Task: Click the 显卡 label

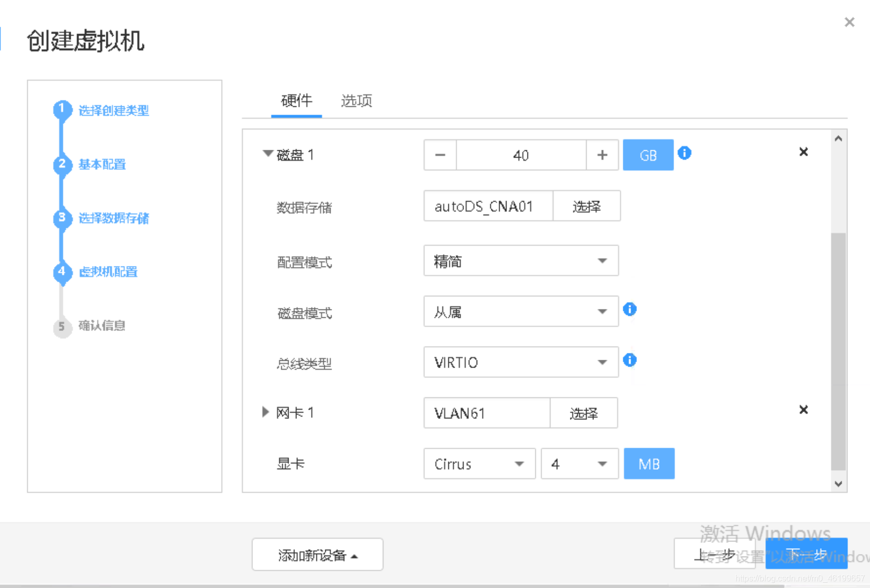Action: point(291,464)
